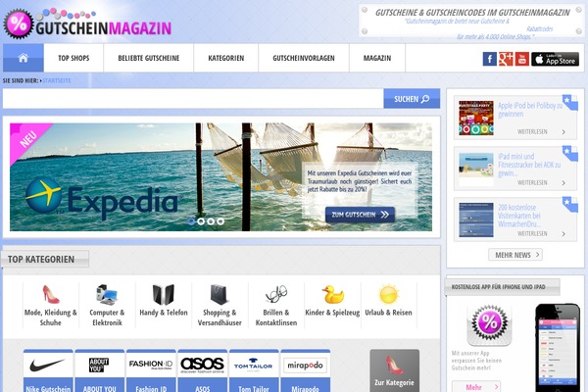Click the star bookmark on Apple iPod news

coord(569,102)
